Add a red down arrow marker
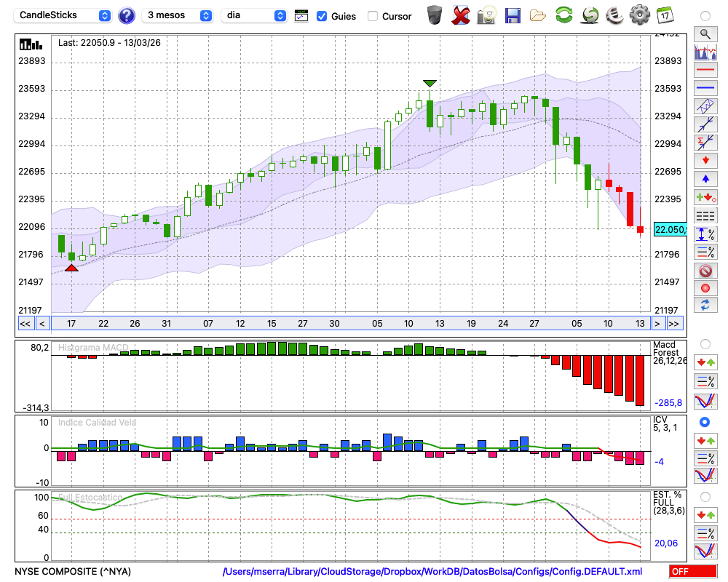 [x=705, y=161]
